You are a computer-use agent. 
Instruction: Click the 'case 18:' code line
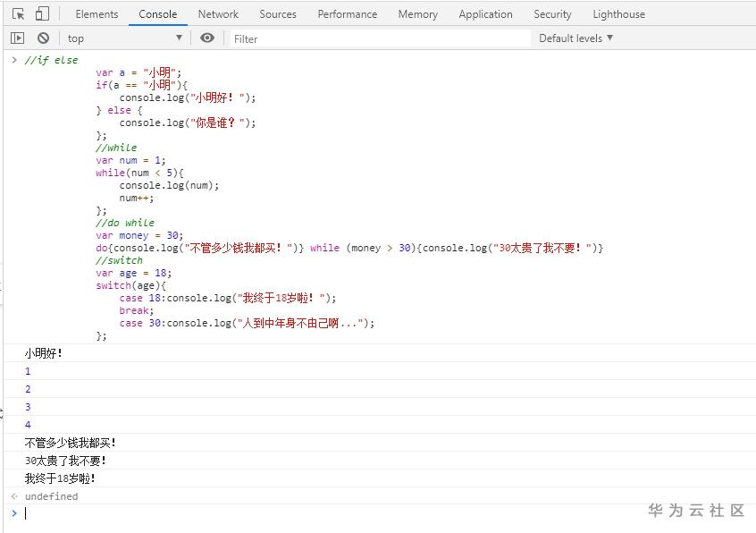[x=228, y=298]
